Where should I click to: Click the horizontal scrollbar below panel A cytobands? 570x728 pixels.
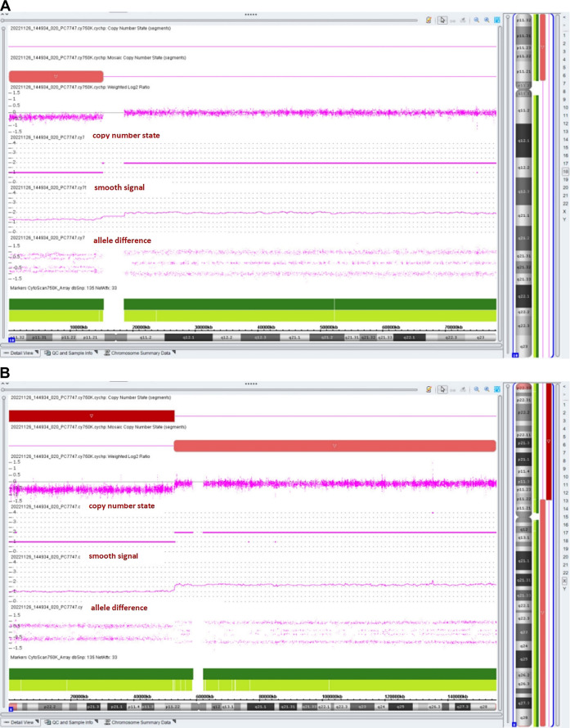[250, 346]
